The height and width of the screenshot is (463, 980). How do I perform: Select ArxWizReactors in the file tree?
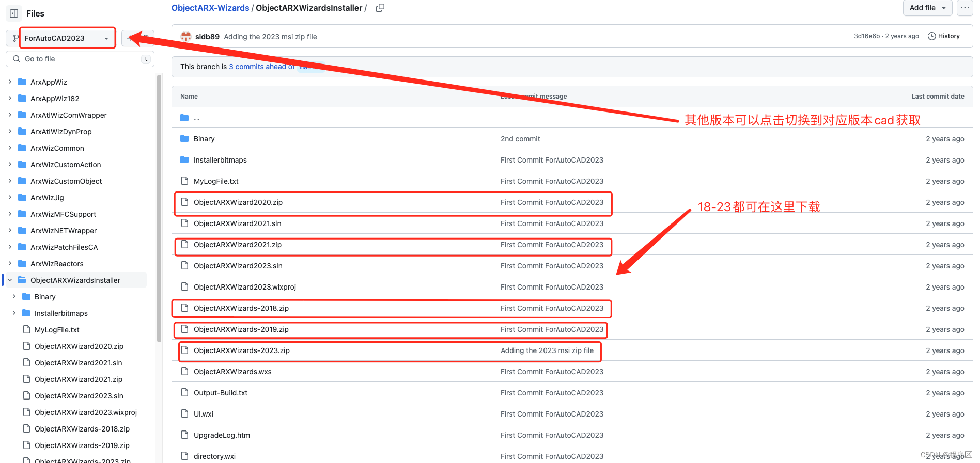click(57, 264)
